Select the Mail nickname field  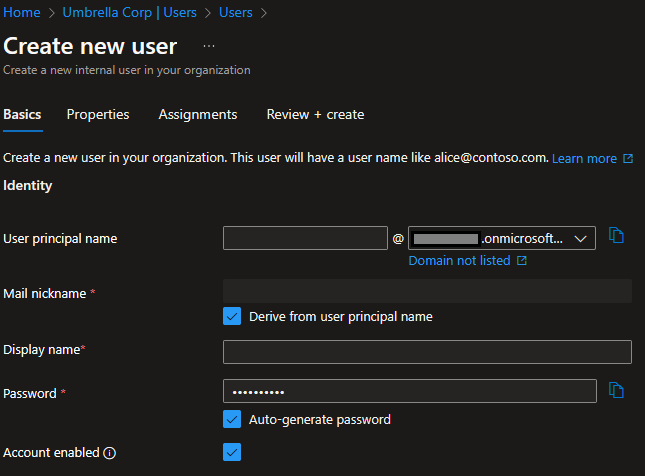coord(427,291)
